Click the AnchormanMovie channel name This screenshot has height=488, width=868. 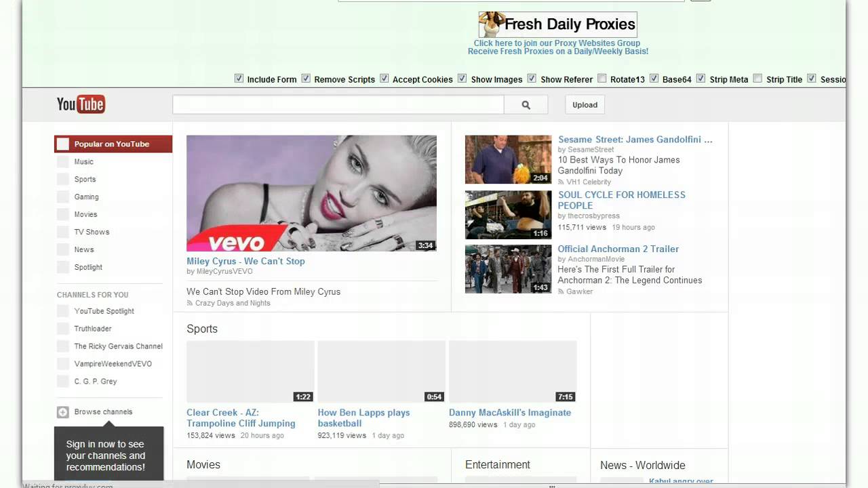596,260
